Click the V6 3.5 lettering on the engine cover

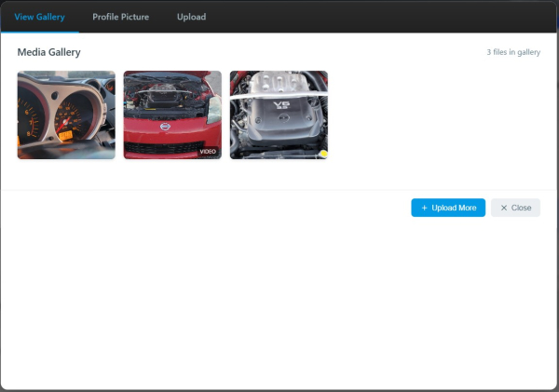point(281,105)
